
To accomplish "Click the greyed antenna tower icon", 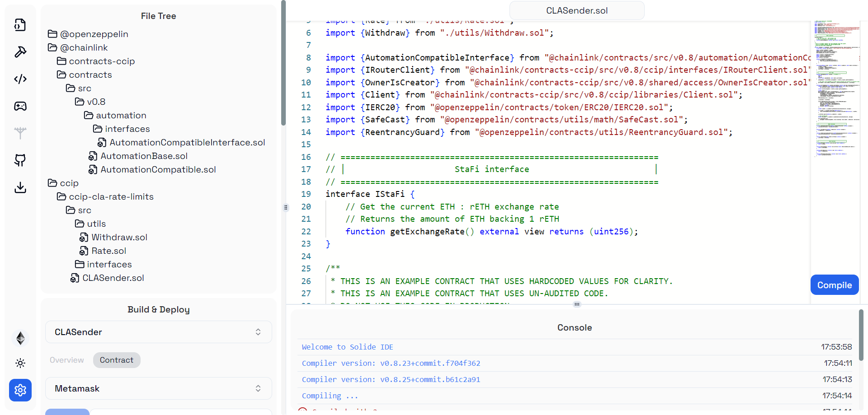I will (x=20, y=133).
